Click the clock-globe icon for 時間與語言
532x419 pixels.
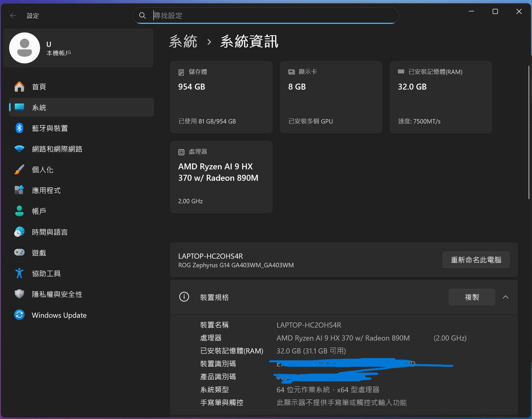coord(19,232)
